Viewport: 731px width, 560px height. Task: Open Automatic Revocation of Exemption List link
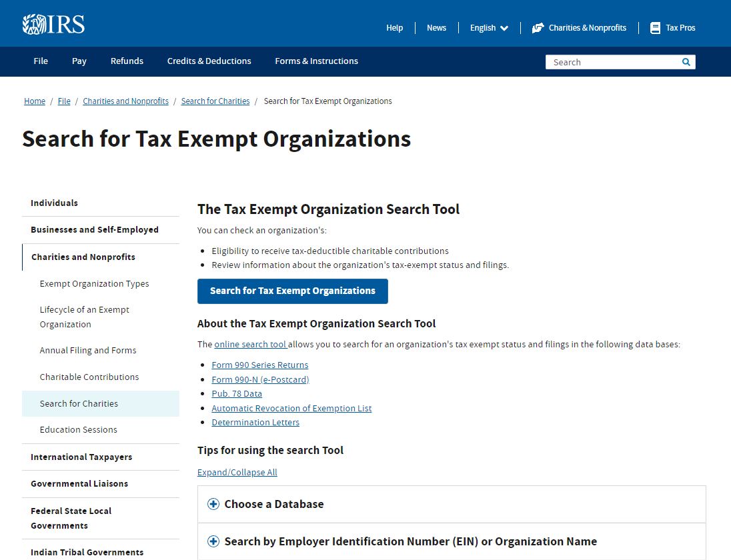tap(292, 408)
